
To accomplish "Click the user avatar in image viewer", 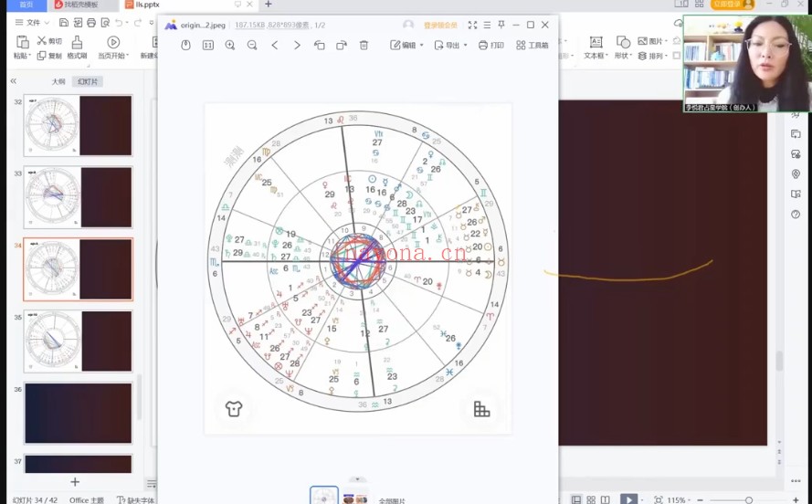I will pyautogui.click(x=408, y=25).
